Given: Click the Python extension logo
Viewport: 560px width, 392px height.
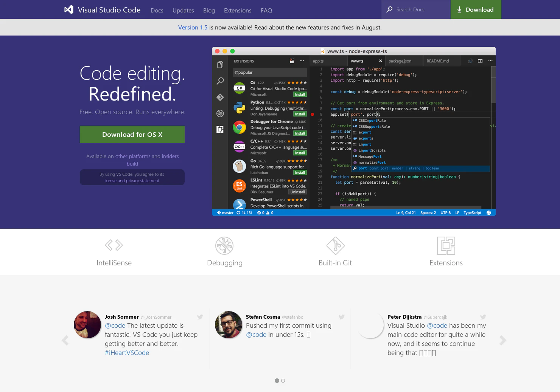Looking at the screenshot, I should point(239,108).
